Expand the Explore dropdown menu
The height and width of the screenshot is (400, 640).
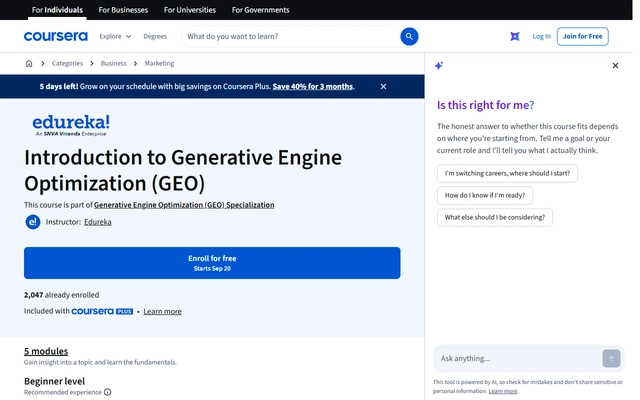pyautogui.click(x=115, y=36)
